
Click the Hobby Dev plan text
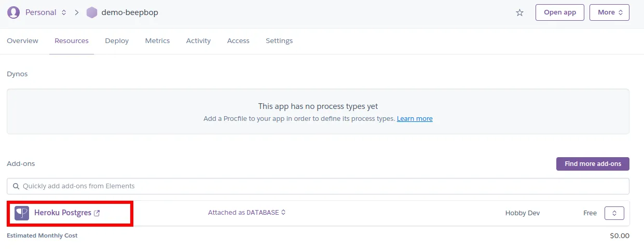click(523, 213)
